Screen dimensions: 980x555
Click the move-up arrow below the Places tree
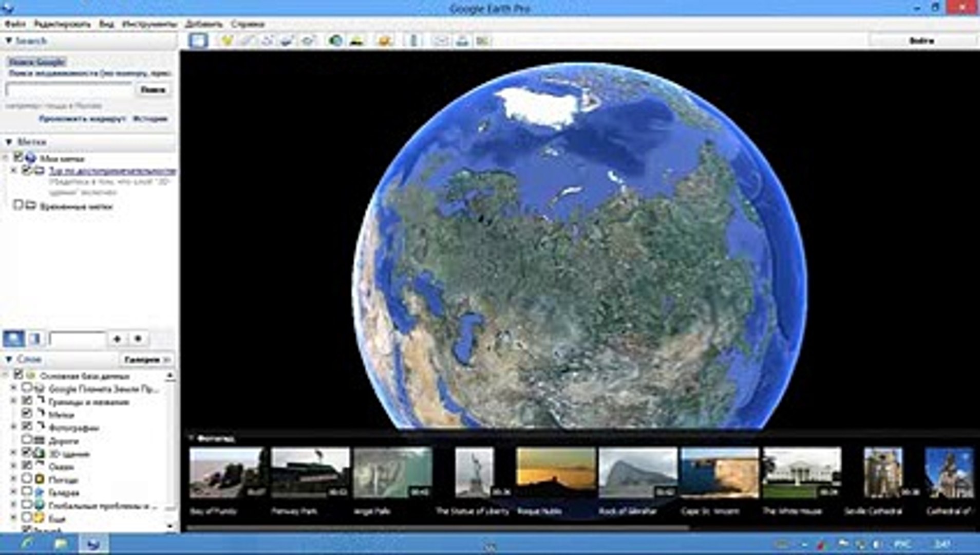[x=117, y=339]
